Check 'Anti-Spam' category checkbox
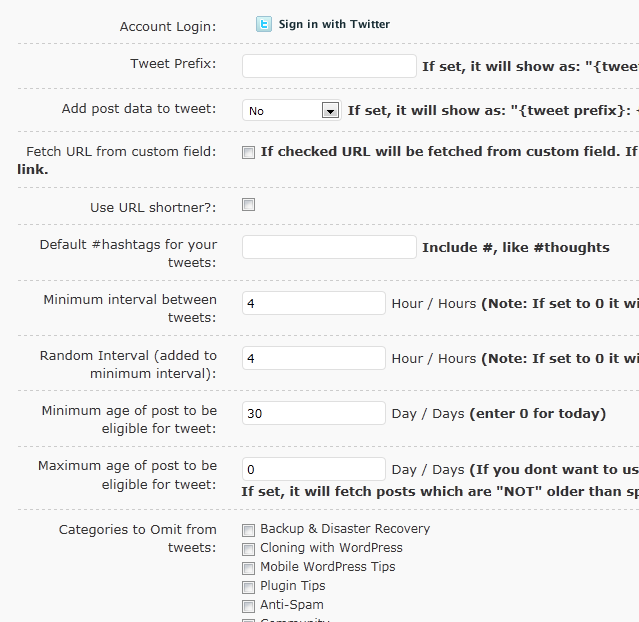Screen dimensions: 639x622 coord(249,606)
